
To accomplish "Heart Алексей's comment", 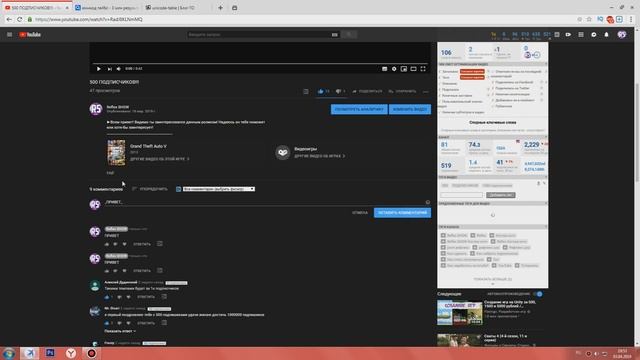I will 129,297.
